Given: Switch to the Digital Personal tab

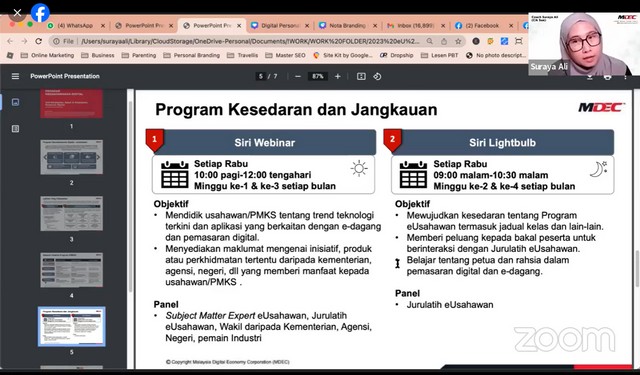Looking at the screenshot, I should click(280, 25).
